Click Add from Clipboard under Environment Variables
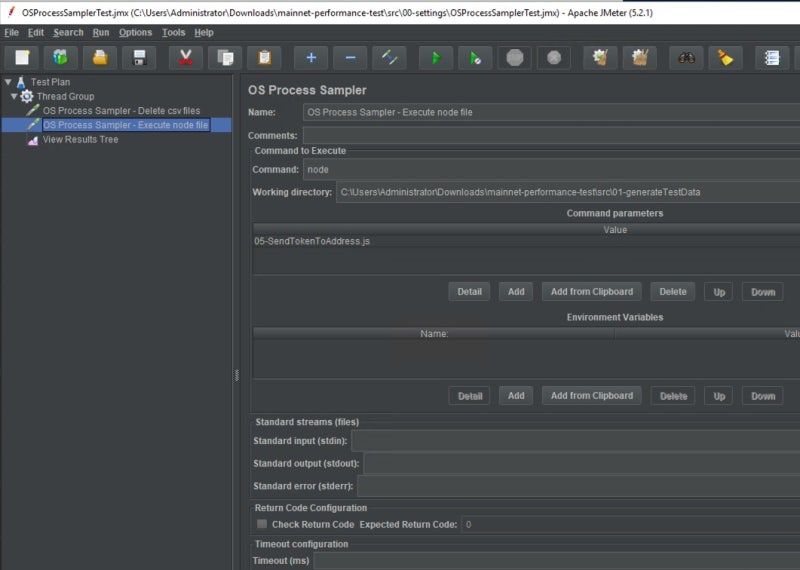800x570 pixels. click(592, 395)
